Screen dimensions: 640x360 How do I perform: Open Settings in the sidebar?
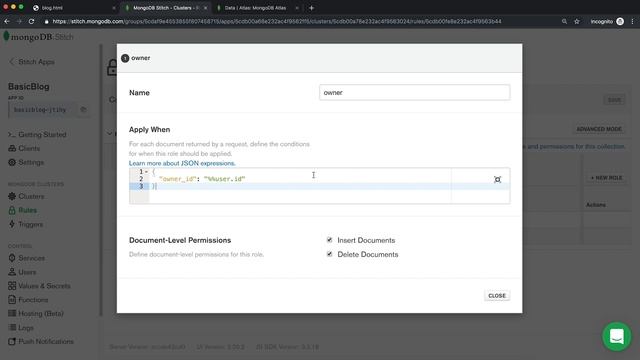click(x=31, y=162)
